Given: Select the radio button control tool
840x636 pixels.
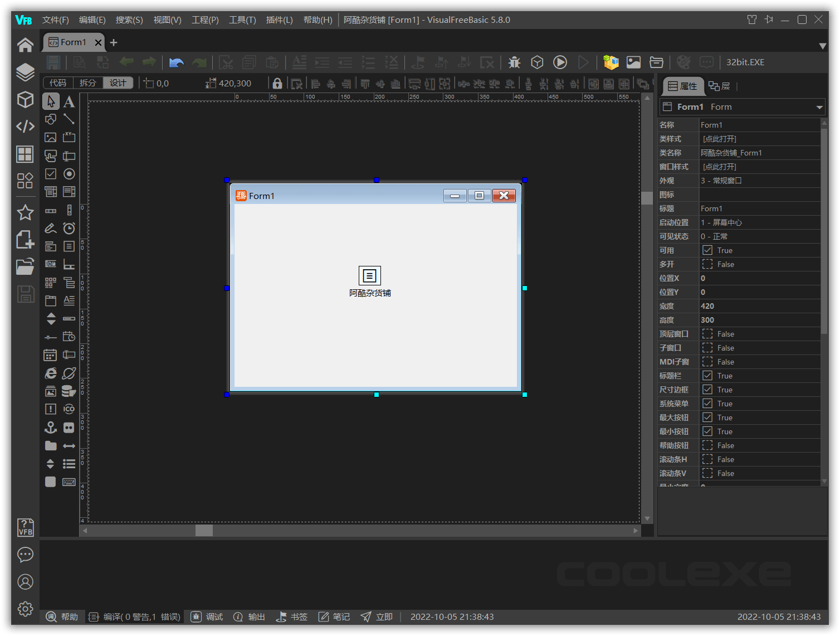Looking at the screenshot, I should pyautogui.click(x=69, y=173).
